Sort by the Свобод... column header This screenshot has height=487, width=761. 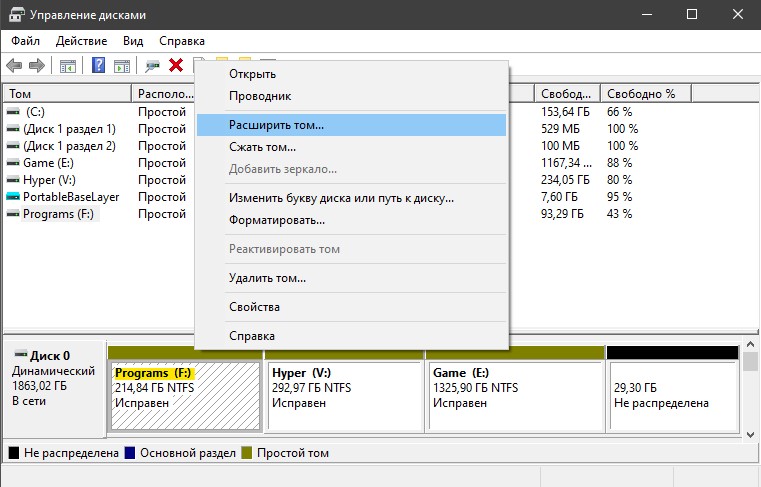[x=567, y=94]
